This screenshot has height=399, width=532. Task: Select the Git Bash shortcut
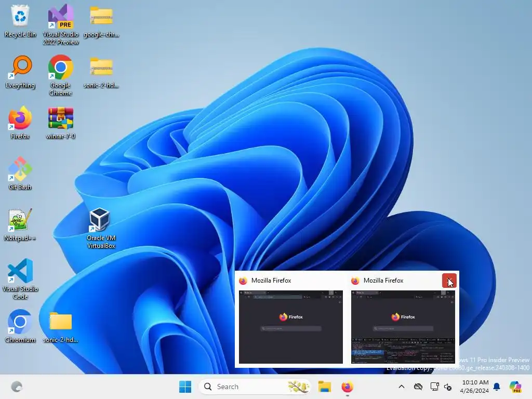pos(20,174)
